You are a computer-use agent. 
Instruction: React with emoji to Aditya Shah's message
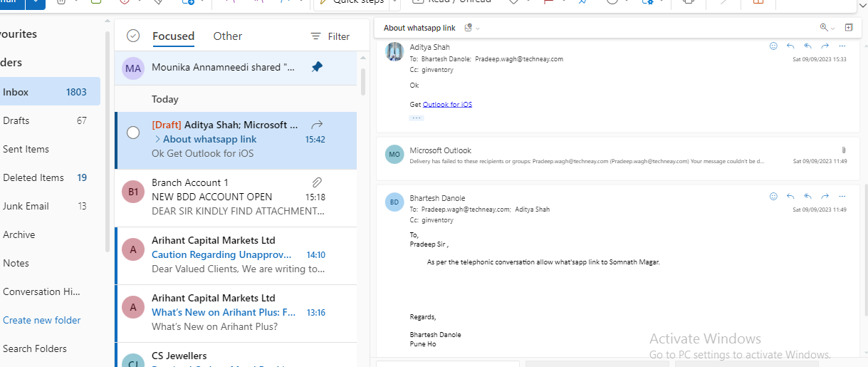pyautogui.click(x=773, y=46)
